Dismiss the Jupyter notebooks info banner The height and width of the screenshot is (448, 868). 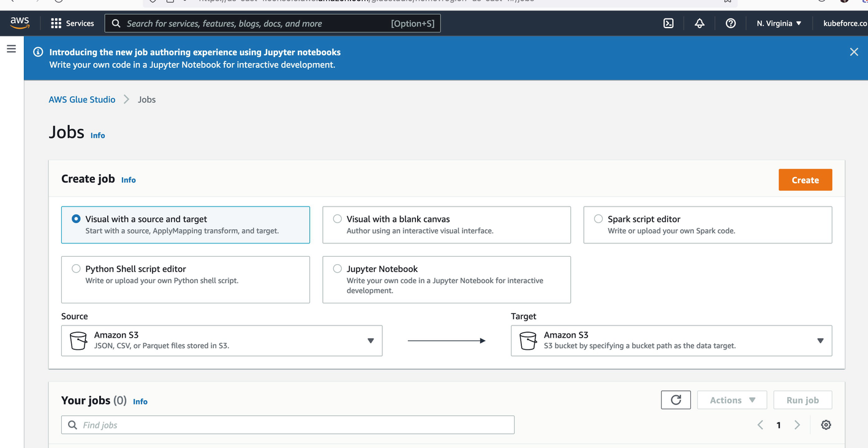point(854,52)
